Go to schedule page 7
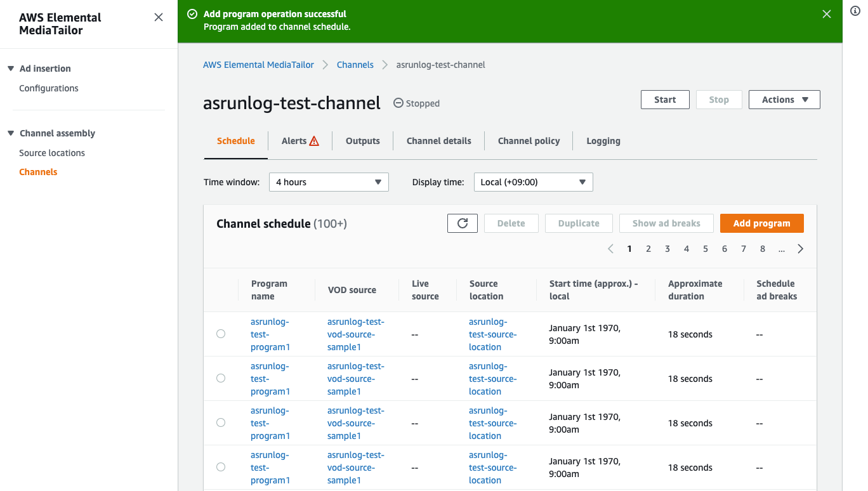Screen dimensions: 868x491 pyautogui.click(x=744, y=249)
